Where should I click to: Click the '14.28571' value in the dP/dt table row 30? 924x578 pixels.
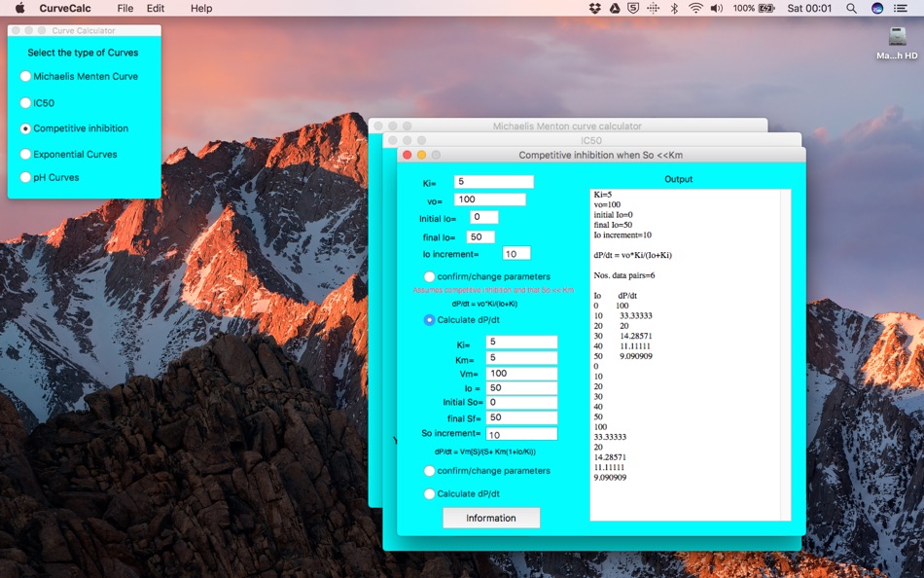636,336
